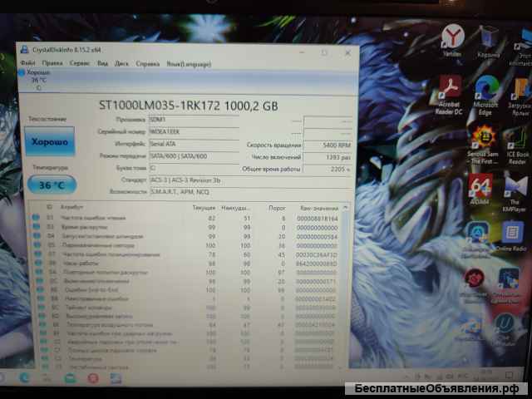Click the S.M.A.R.T., APM, NCQ features field
The width and height of the screenshot is (532, 399).
250,192
